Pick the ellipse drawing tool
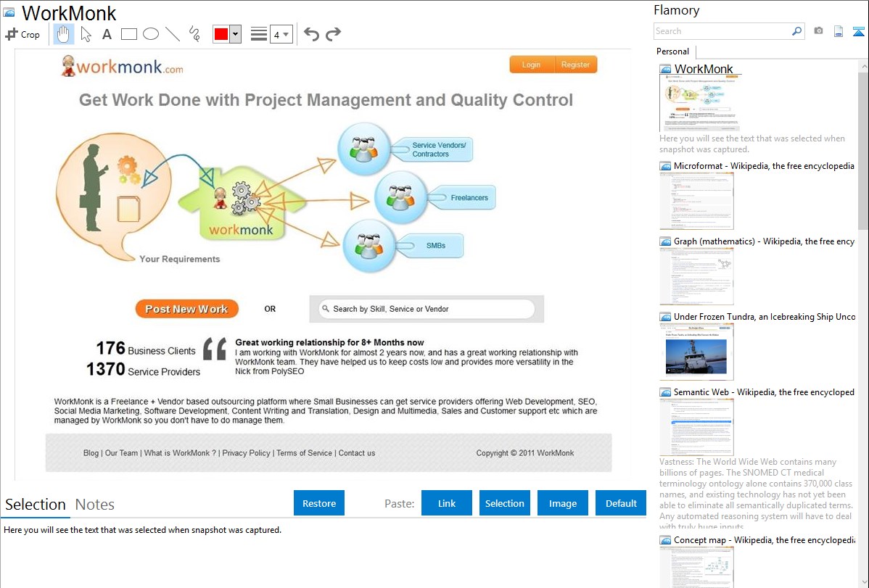Image resolution: width=869 pixels, height=588 pixels. (151, 34)
